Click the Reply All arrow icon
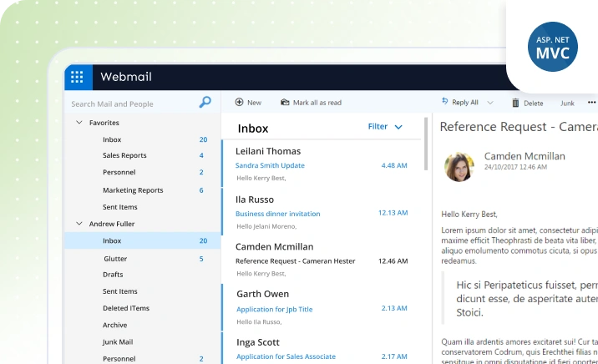598x364 pixels. 444,101
